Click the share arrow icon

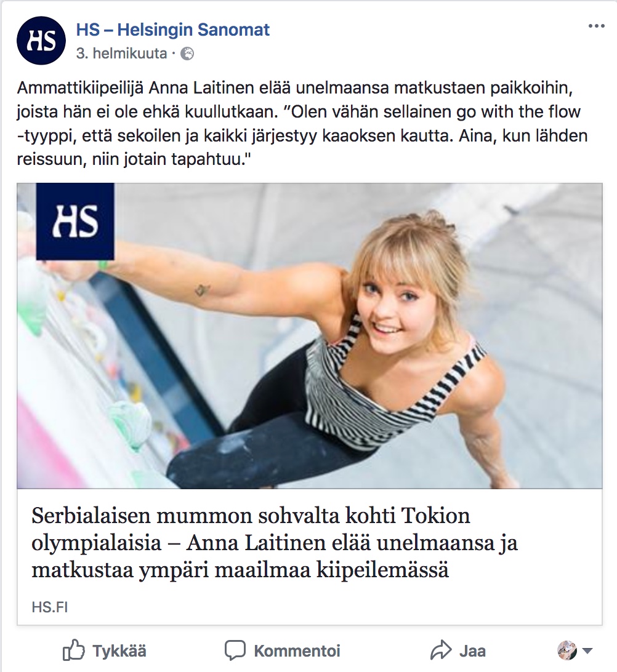point(441,650)
